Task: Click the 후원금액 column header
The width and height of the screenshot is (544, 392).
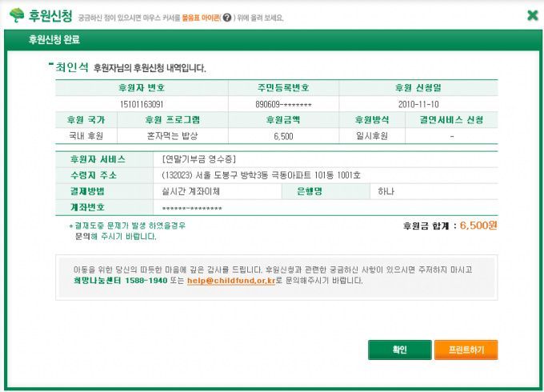Action: coord(283,120)
